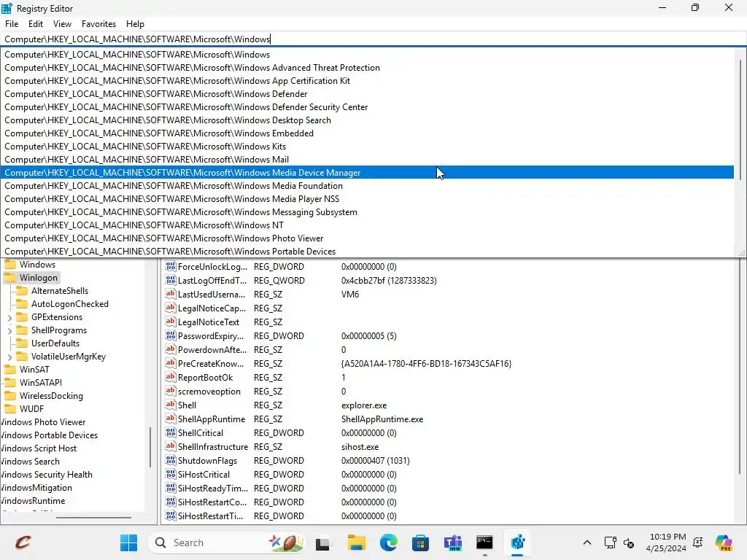747x560 pixels.
Task: Click the LastUsedUserna... string value icon
Action: [x=171, y=295]
